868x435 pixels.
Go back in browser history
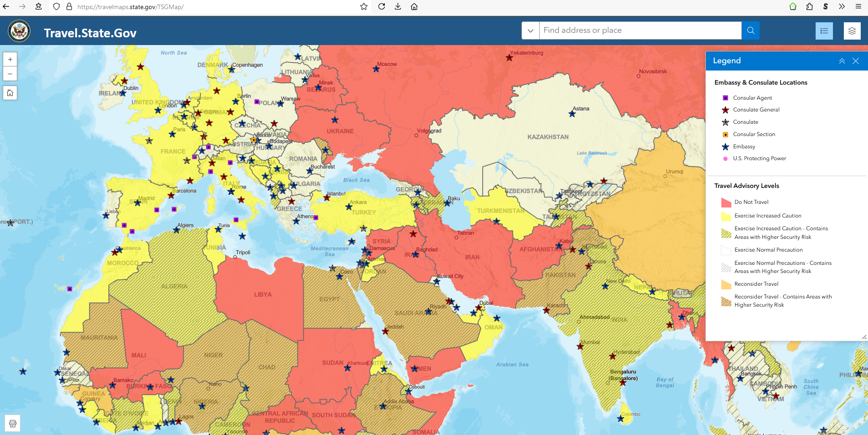point(6,7)
